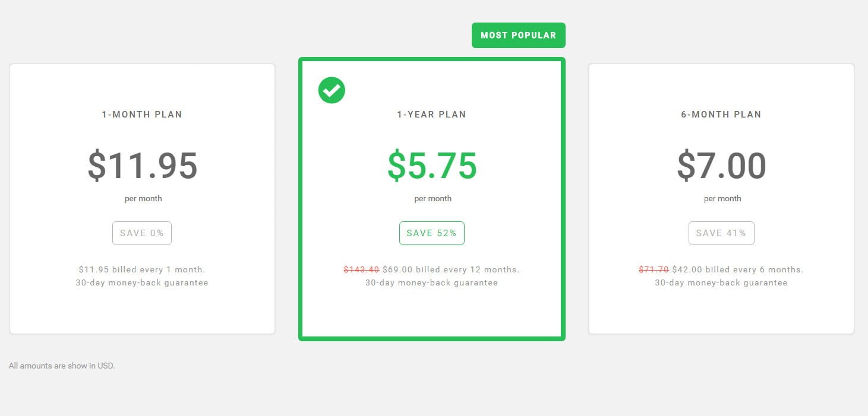
Task: Click the 1-MONTH PLAN heading
Action: point(142,115)
